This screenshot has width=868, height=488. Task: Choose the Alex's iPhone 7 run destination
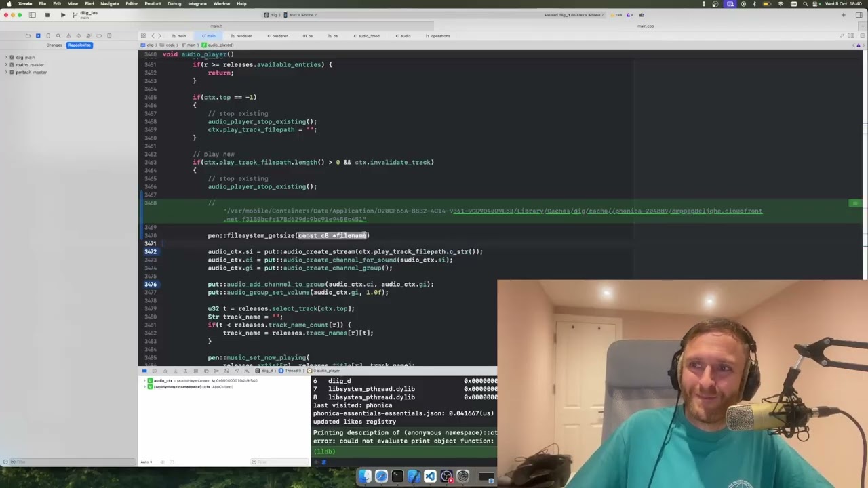pos(301,15)
